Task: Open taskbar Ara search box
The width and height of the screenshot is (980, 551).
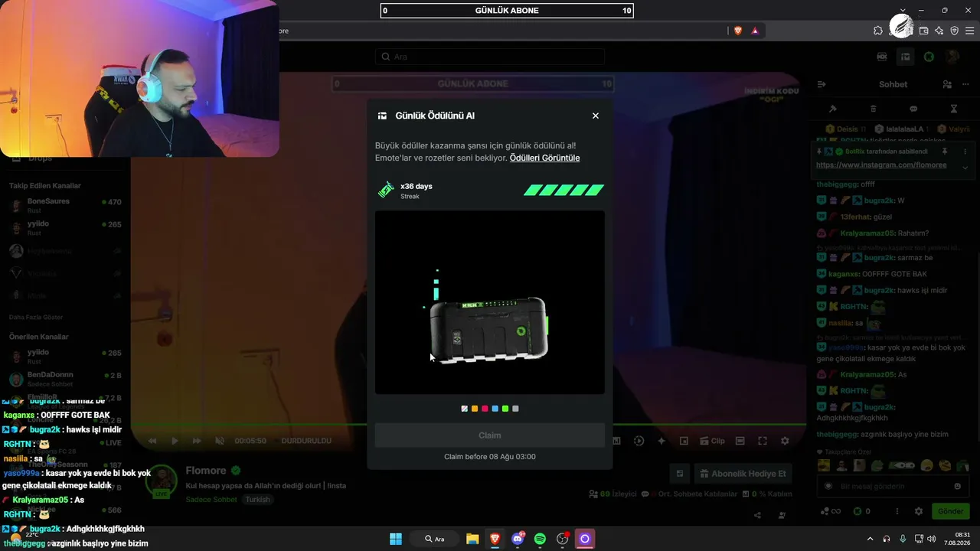Action: [x=434, y=539]
